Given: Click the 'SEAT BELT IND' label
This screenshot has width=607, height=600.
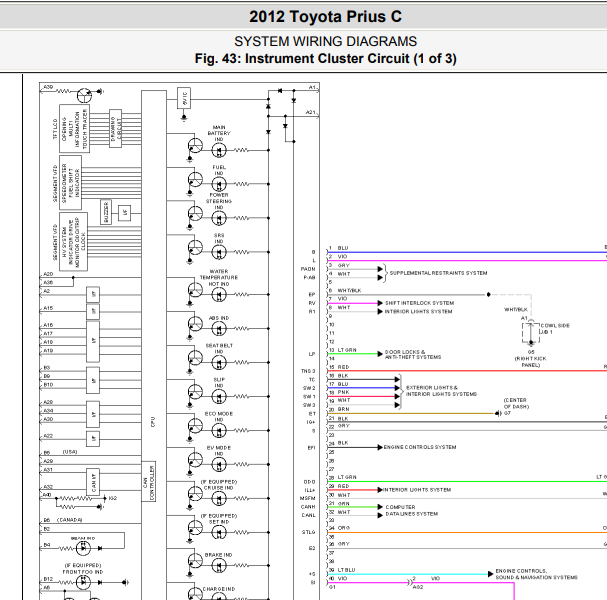Looking at the screenshot, I should [x=219, y=348].
